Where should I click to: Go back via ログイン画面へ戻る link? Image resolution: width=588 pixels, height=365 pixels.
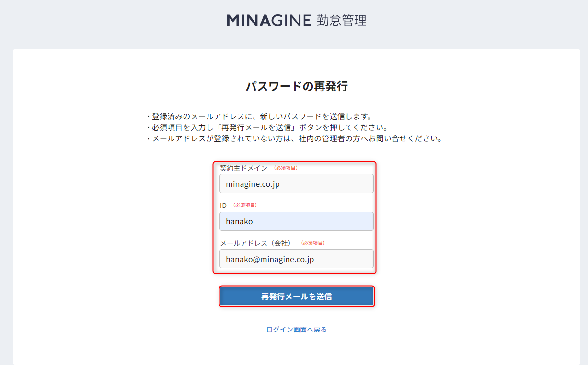(297, 330)
